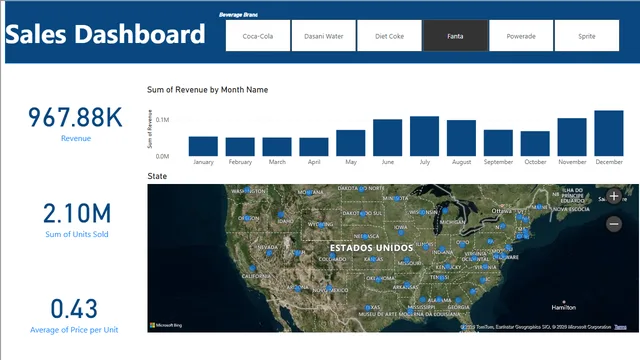Click the May revenue bar
The height and width of the screenshot is (360, 640).
click(x=351, y=143)
